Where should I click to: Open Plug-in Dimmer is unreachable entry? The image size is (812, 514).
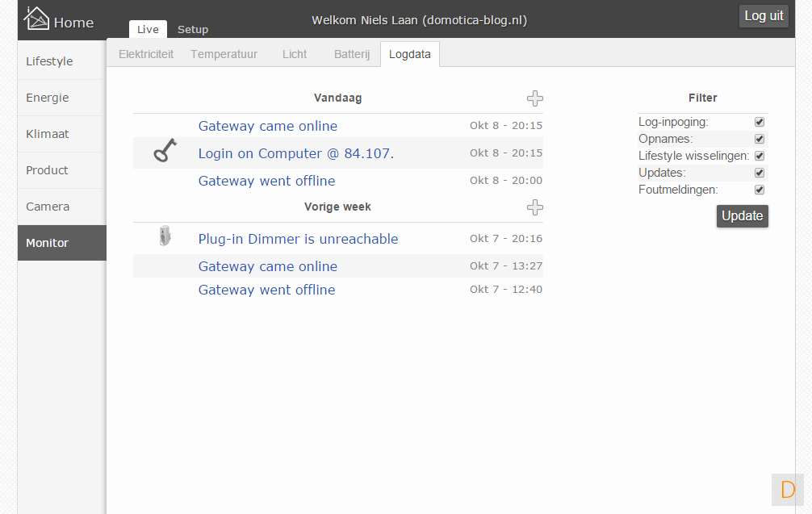(299, 239)
